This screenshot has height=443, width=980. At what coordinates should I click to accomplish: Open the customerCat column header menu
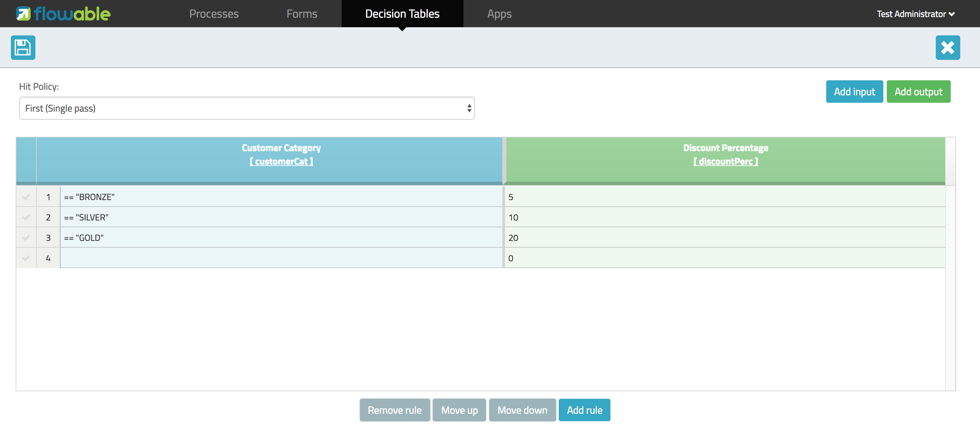click(281, 154)
